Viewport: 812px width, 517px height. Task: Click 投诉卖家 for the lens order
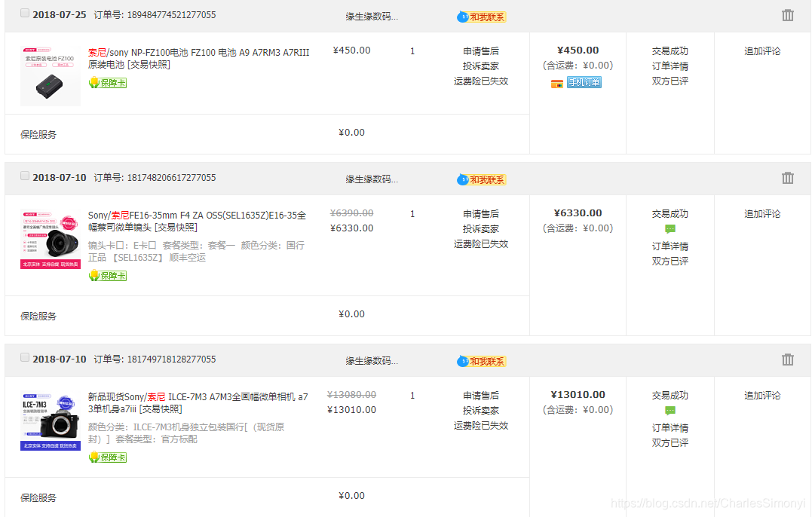pos(481,229)
